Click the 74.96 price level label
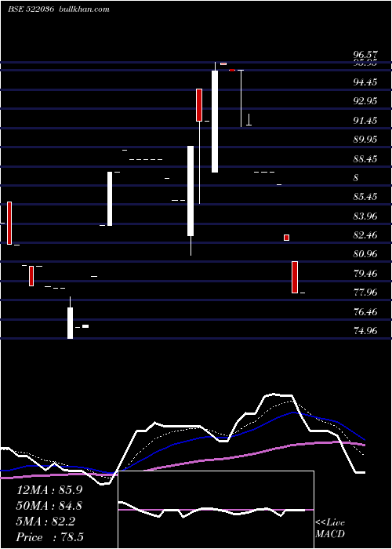This screenshot has width=392, height=549. [x=365, y=330]
